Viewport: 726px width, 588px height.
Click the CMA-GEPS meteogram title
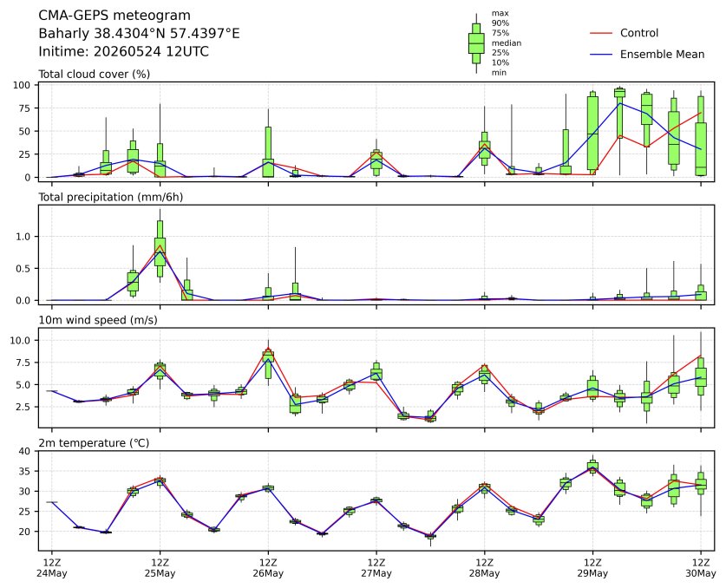coord(114,16)
